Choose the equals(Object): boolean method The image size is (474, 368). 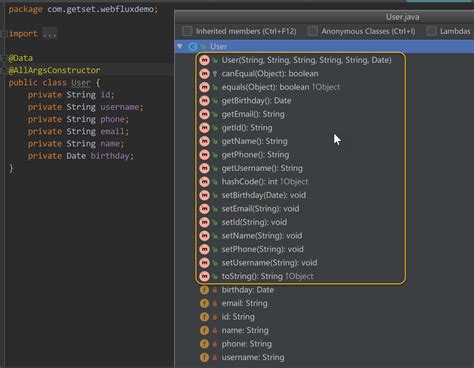(x=281, y=87)
